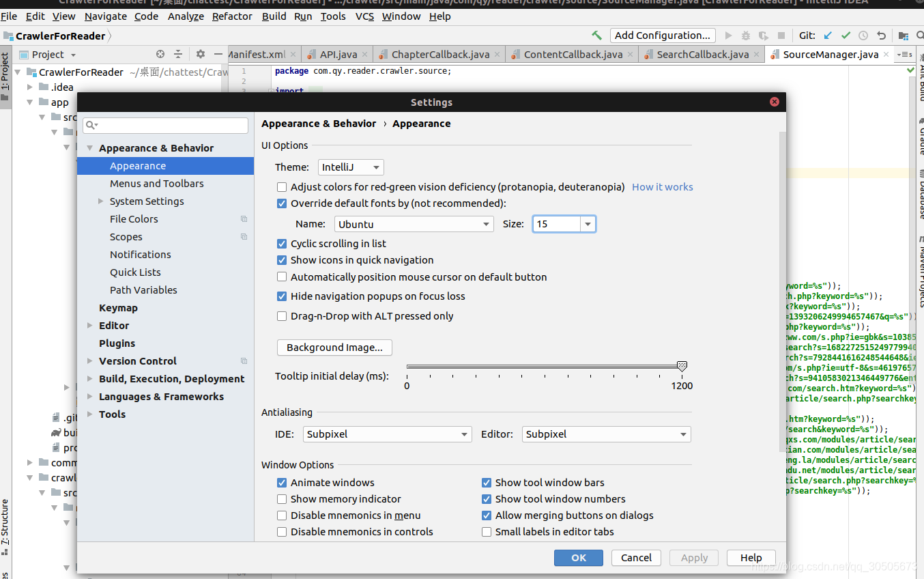Click the Cancel button in Settings
The width and height of the screenshot is (924, 579).
pos(636,558)
